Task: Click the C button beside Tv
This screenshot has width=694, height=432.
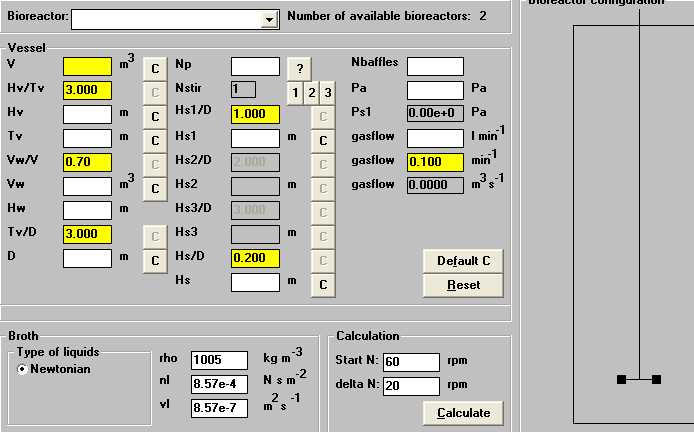Action: pyautogui.click(x=155, y=141)
